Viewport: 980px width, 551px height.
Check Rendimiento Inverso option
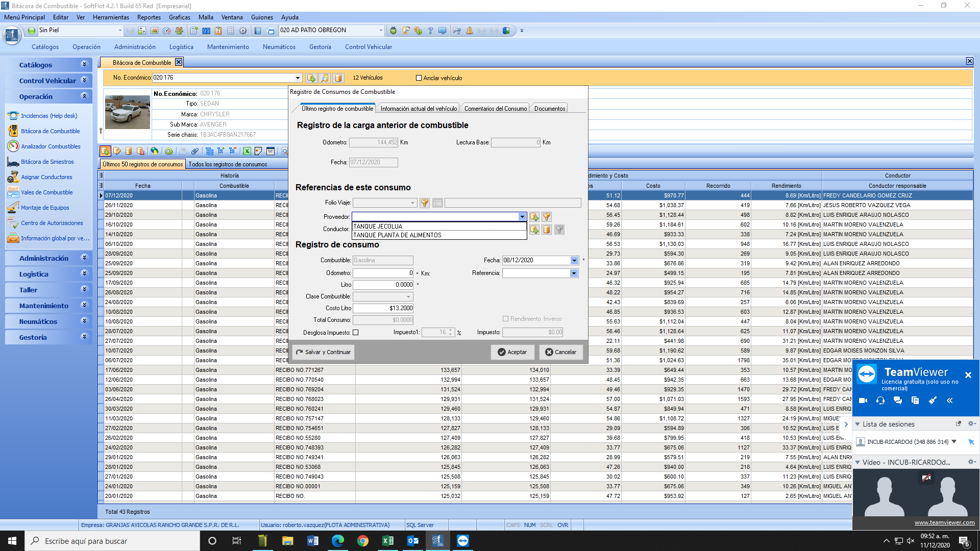[506, 319]
